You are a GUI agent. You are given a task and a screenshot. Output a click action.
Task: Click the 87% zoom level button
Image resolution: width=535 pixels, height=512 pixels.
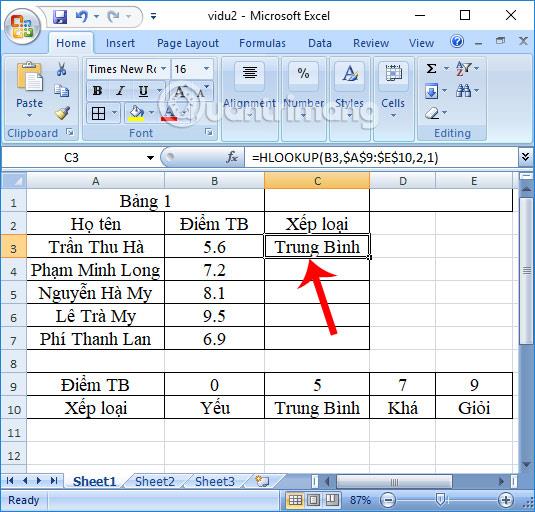(360, 500)
